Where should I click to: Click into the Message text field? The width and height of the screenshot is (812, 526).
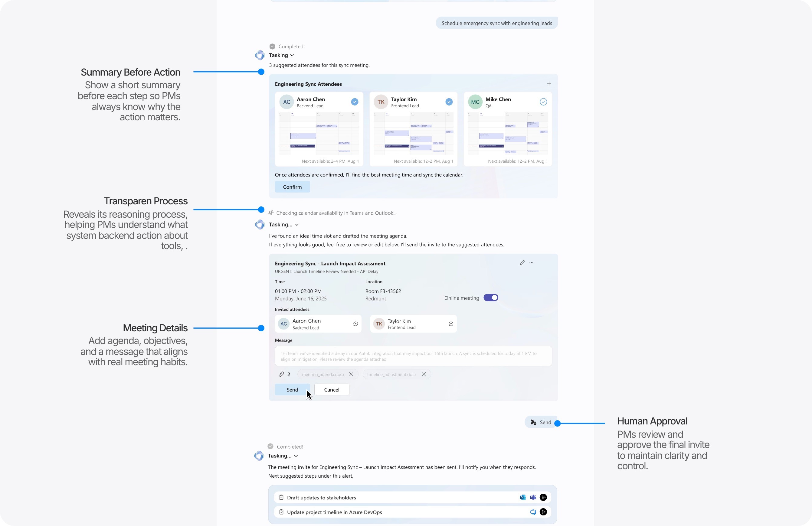point(413,356)
